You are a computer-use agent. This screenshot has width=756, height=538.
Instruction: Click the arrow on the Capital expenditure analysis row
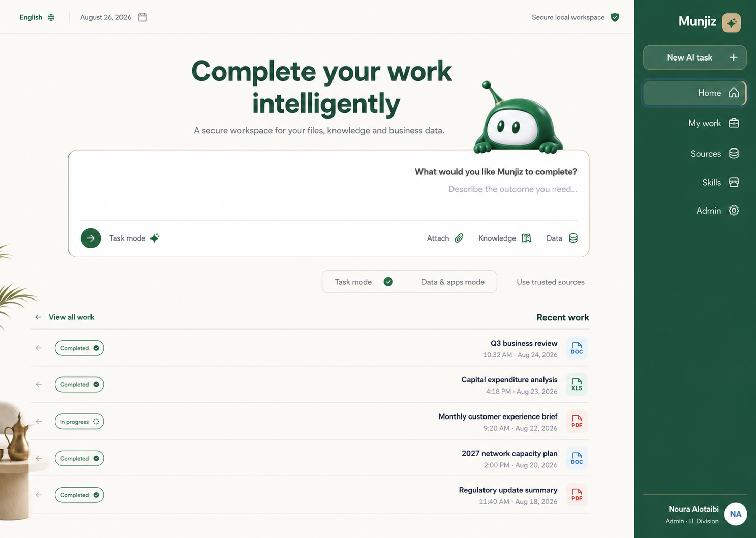click(39, 385)
